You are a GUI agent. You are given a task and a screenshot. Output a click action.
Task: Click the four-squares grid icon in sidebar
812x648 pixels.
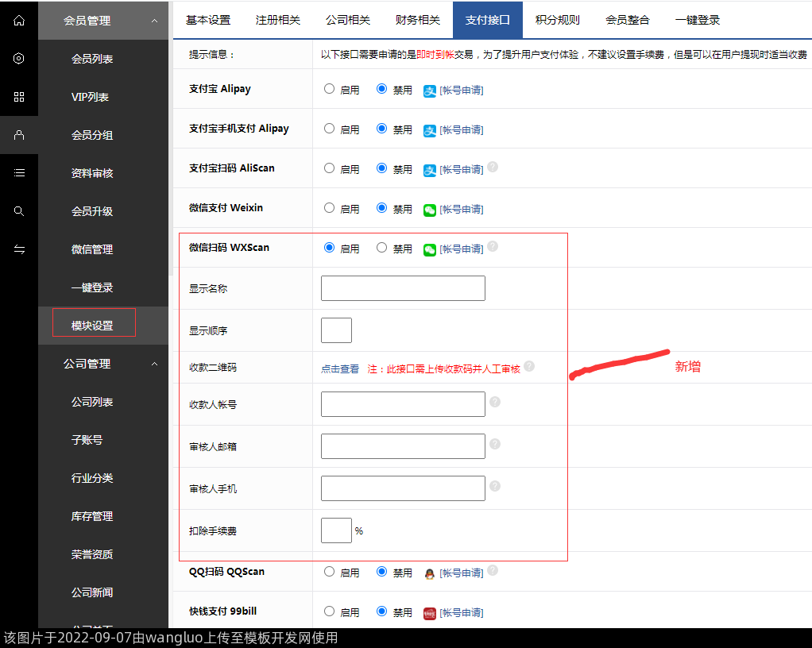19,97
